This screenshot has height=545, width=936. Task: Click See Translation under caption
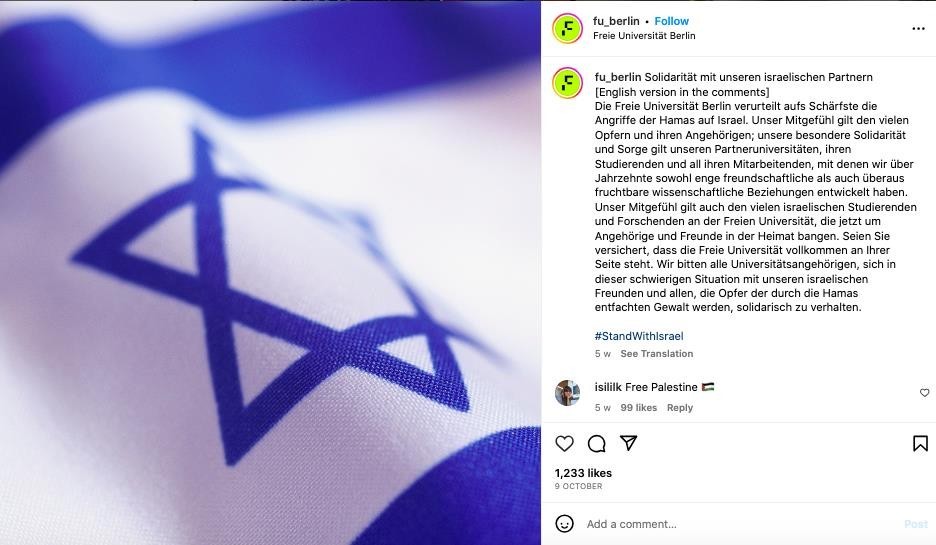[x=657, y=353]
